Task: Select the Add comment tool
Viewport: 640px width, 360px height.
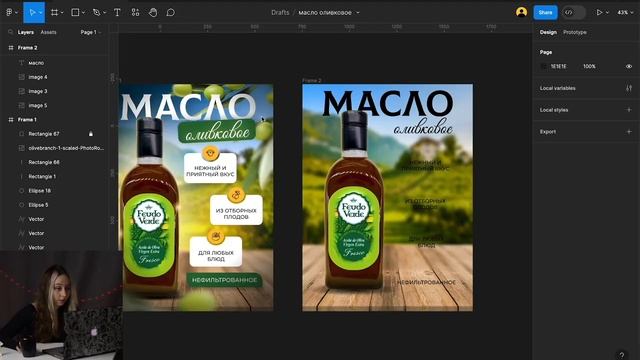Action: point(171,13)
